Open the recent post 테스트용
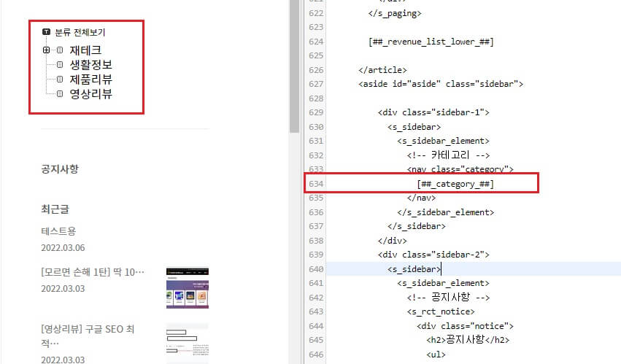The width and height of the screenshot is (621, 364). 58,231
